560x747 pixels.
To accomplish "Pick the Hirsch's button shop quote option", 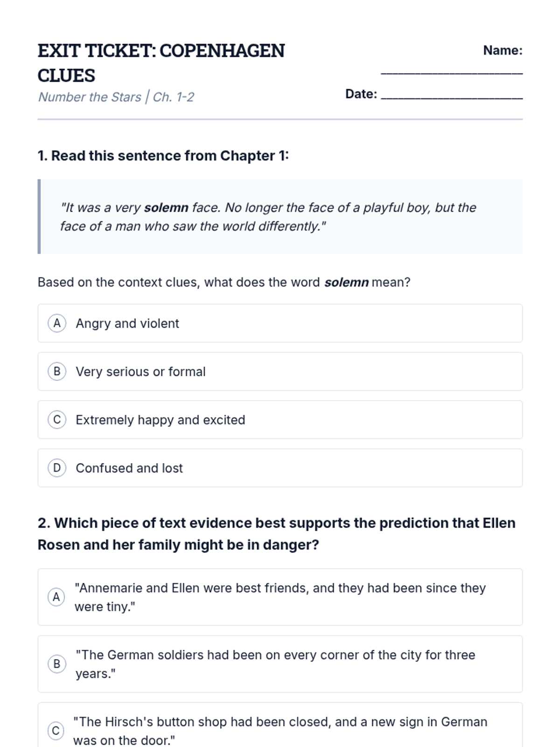I will point(280,725).
